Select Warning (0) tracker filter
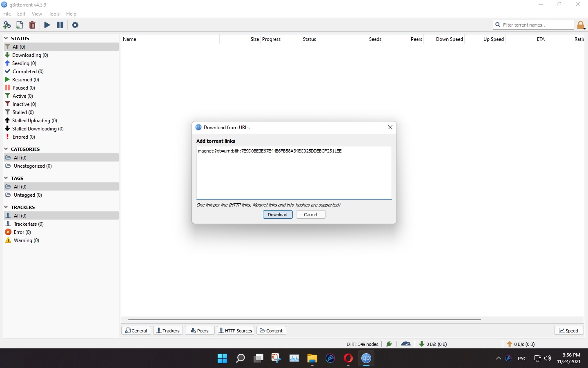The height and width of the screenshot is (368, 588). tap(61, 240)
